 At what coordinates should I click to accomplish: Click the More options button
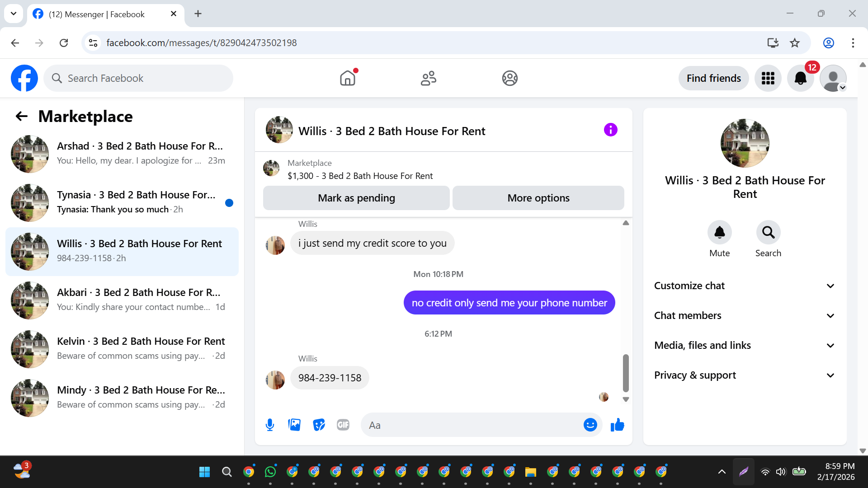tap(538, 198)
